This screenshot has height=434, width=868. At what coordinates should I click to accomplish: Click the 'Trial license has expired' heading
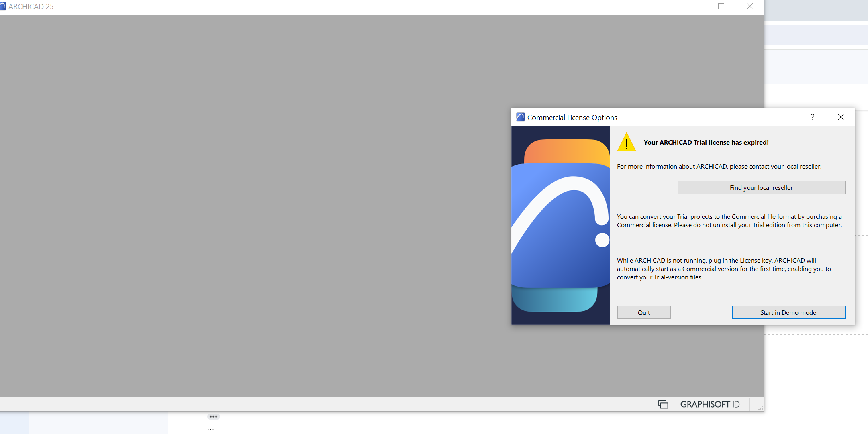pyautogui.click(x=706, y=143)
